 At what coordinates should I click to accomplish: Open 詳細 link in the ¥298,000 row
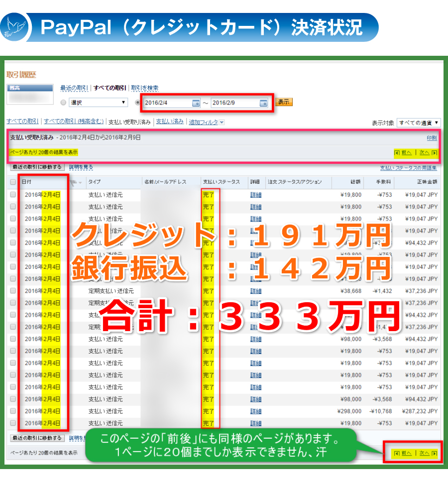point(256,411)
